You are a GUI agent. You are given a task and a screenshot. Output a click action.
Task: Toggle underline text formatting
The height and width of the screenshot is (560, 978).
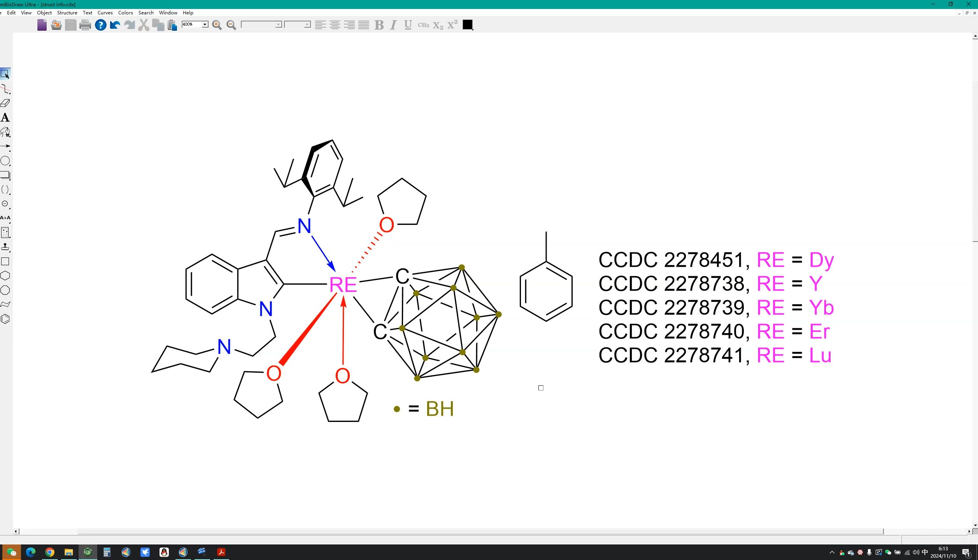[x=408, y=25]
